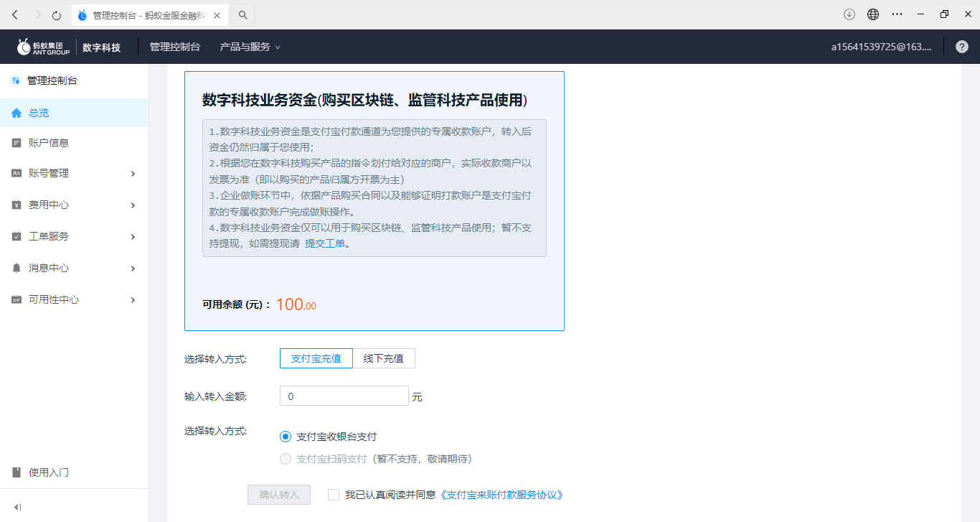
Task: Expand the 账号管理 chevron
Action: [133, 173]
